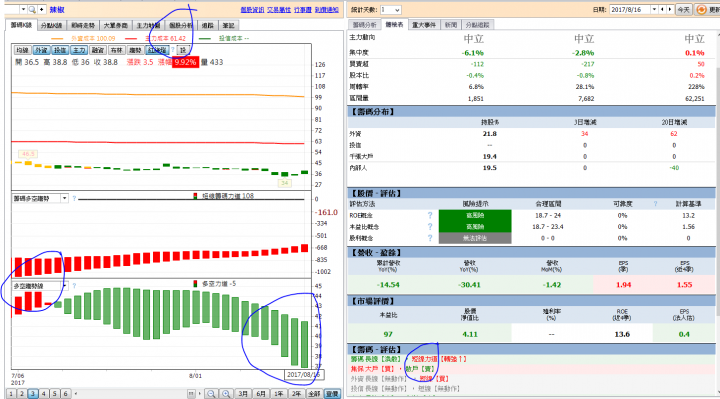
Task: Switch to the 籌碼分析 tab
Action: coord(365,25)
